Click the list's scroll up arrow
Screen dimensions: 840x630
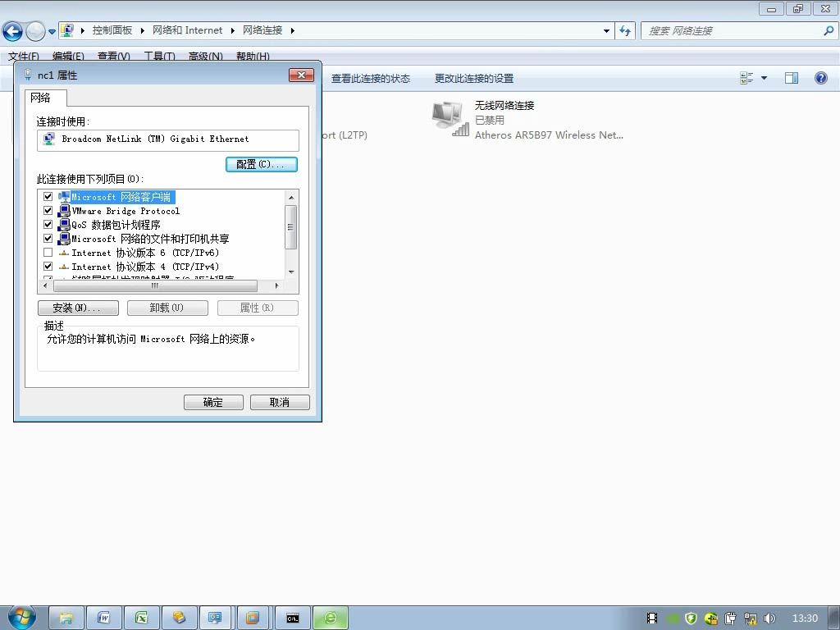point(291,198)
